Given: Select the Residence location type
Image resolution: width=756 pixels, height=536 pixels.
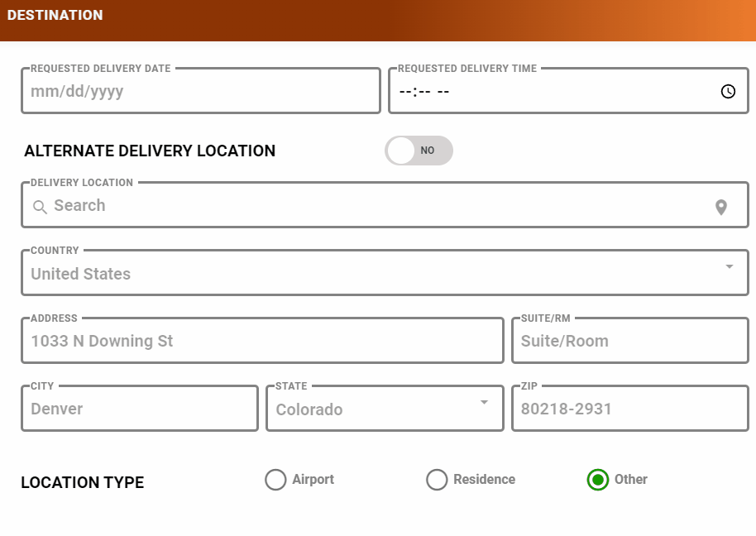Looking at the screenshot, I should tap(437, 480).
